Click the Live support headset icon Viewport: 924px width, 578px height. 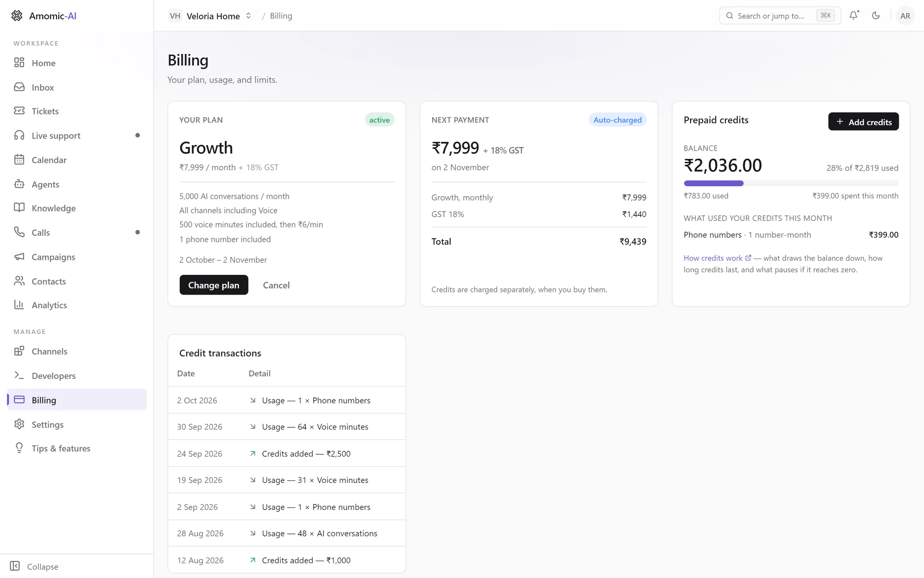point(19,135)
